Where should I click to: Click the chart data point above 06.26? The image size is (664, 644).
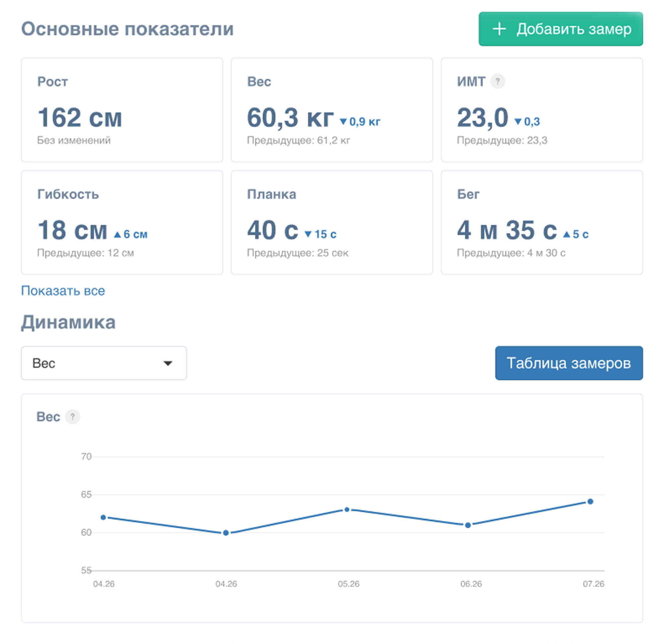468,525
